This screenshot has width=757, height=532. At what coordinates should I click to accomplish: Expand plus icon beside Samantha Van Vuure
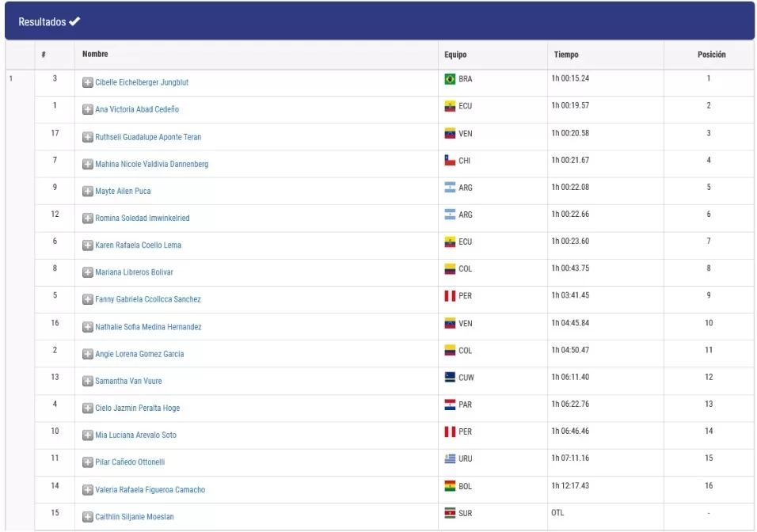click(87, 381)
